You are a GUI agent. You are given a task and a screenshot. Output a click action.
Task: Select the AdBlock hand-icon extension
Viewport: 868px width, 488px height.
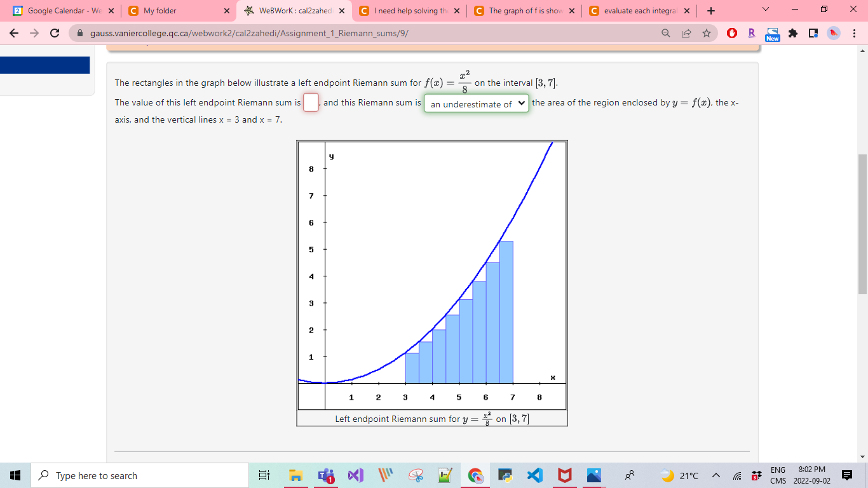pyautogui.click(x=732, y=32)
